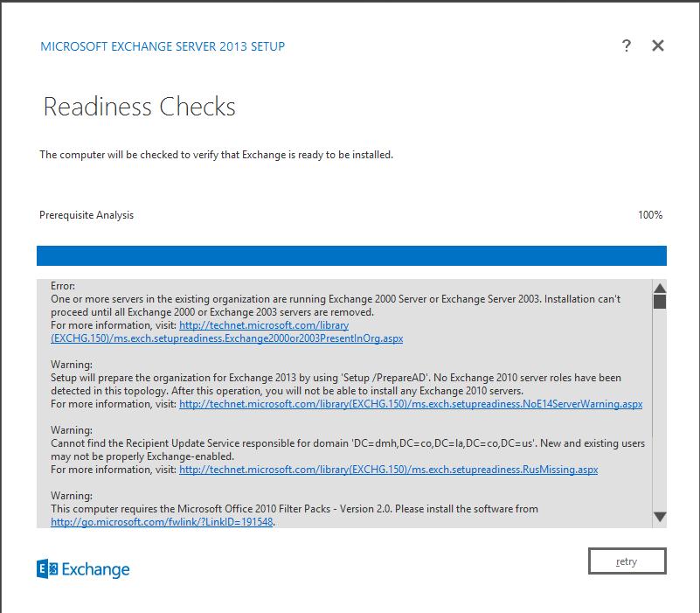The image size is (700, 613).
Task: Click the Prerequisite Analysis label
Action: coord(87,215)
